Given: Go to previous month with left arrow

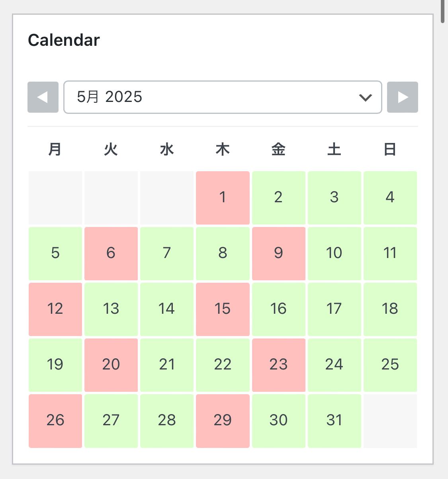Looking at the screenshot, I should point(43,97).
